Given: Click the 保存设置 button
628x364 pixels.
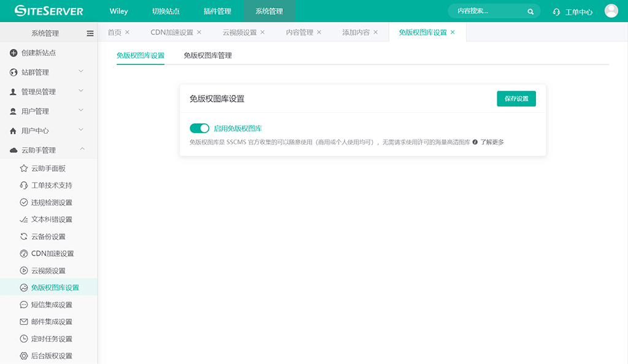Looking at the screenshot, I should (x=516, y=99).
